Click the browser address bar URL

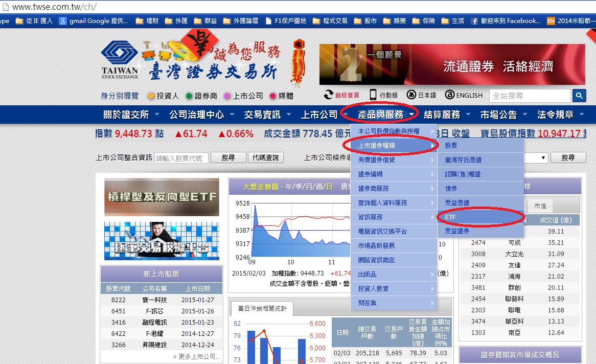[x=54, y=7]
